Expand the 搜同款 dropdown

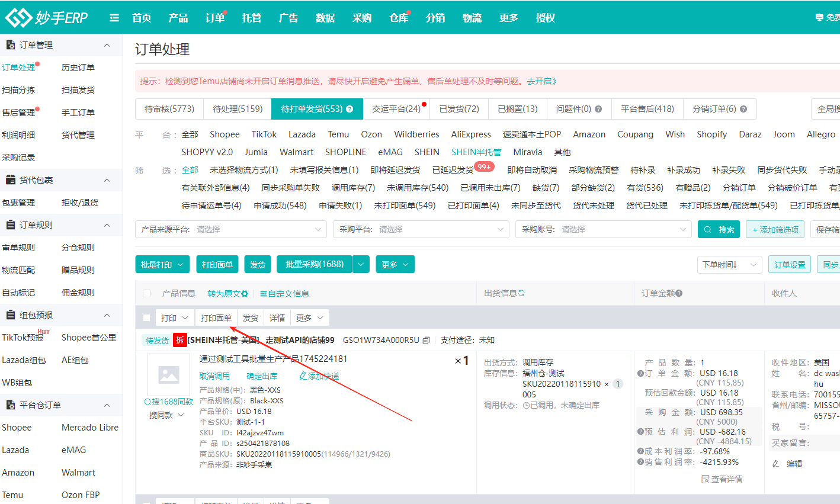(166, 415)
